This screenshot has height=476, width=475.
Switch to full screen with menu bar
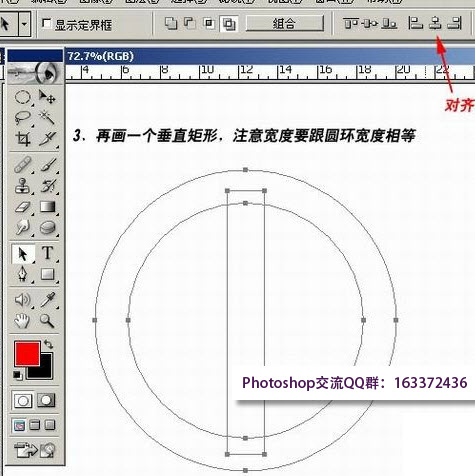coord(35,425)
